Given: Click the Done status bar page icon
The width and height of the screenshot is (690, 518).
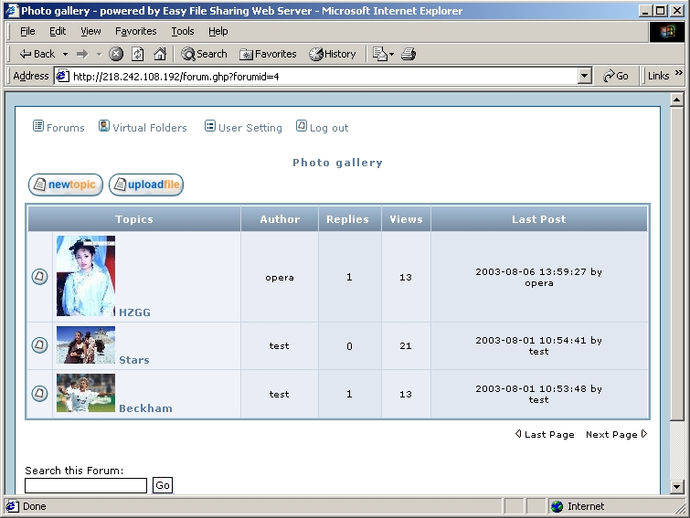Looking at the screenshot, I should [12, 506].
